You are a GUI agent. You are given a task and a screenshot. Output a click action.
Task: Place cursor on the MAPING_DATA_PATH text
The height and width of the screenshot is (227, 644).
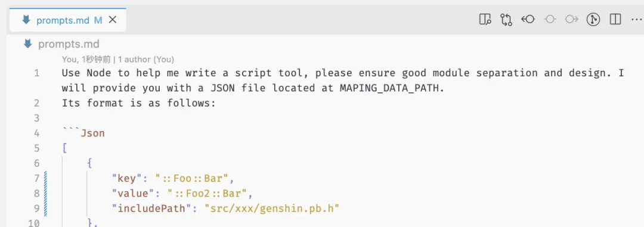[x=388, y=88]
